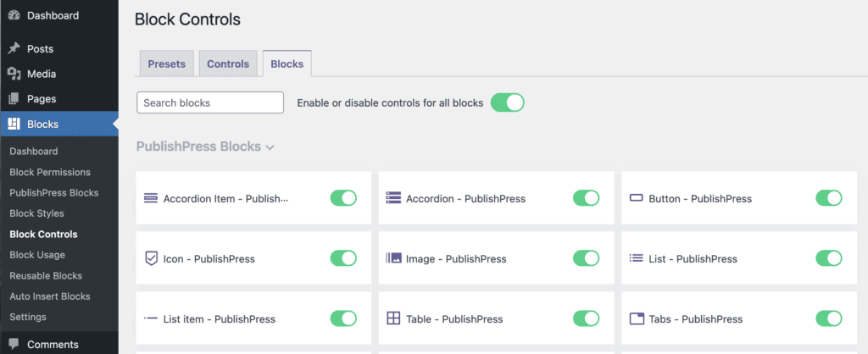Image resolution: width=868 pixels, height=354 pixels.
Task: Click the List item - PublishPress label
Action: [x=220, y=319]
